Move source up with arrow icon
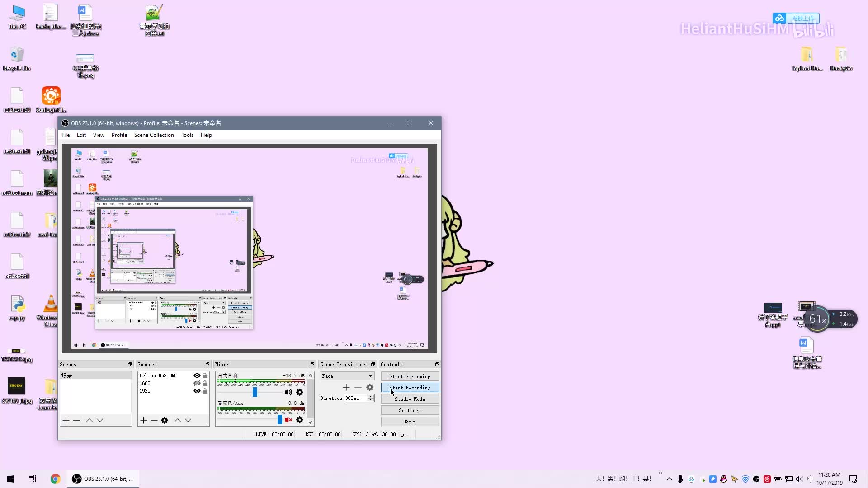The width and height of the screenshot is (868, 488). (x=178, y=420)
